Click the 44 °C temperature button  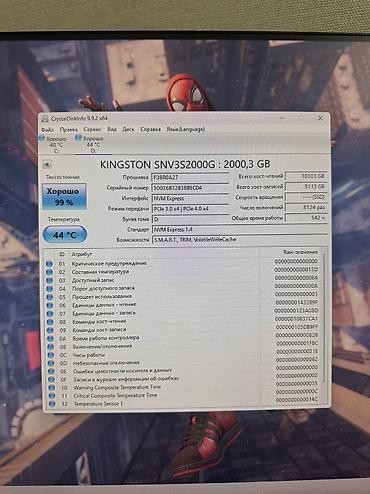pyautogui.click(x=65, y=235)
